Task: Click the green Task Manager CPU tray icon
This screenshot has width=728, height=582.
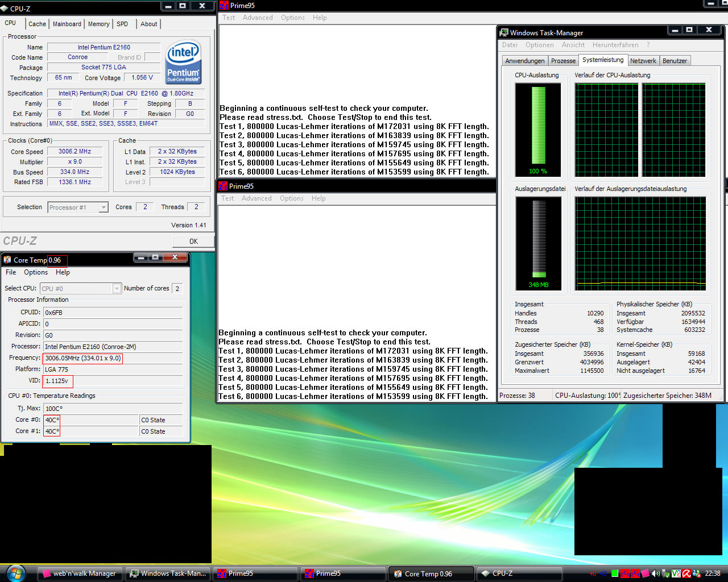Action: (x=615, y=573)
